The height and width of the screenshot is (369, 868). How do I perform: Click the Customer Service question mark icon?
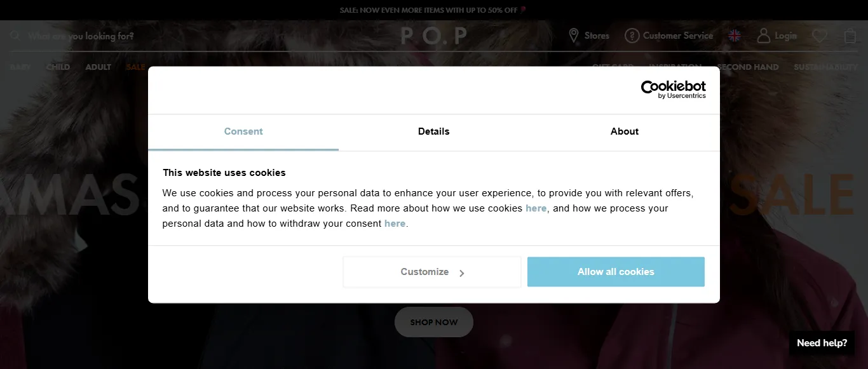click(x=632, y=36)
